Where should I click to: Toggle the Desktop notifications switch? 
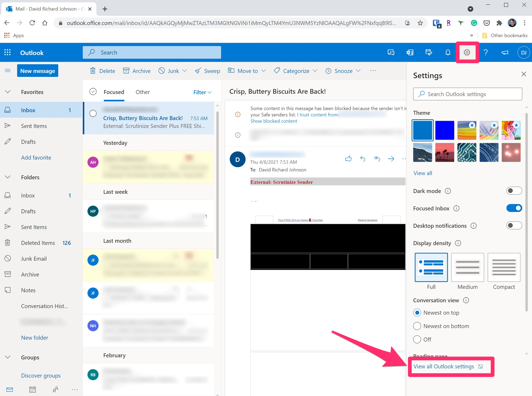[513, 225]
